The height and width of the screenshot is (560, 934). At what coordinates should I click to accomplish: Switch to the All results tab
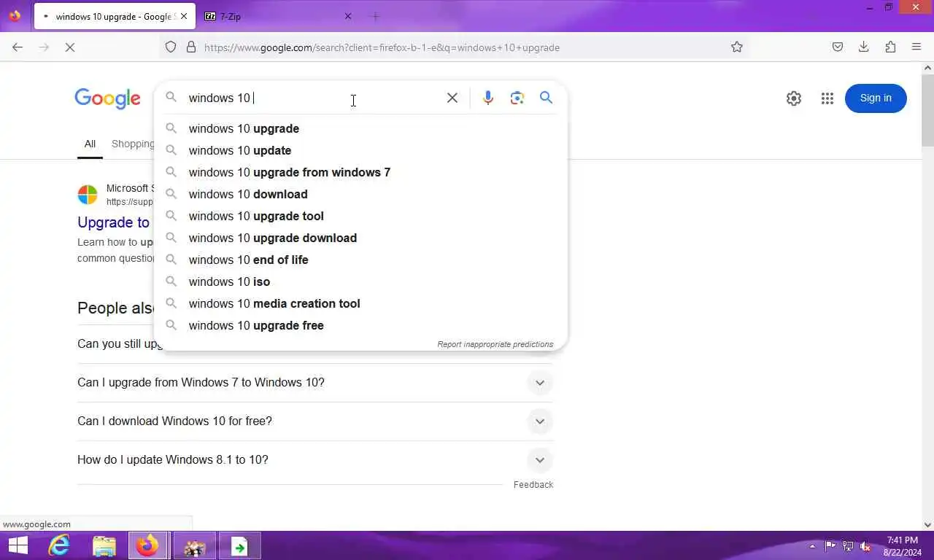(90, 144)
